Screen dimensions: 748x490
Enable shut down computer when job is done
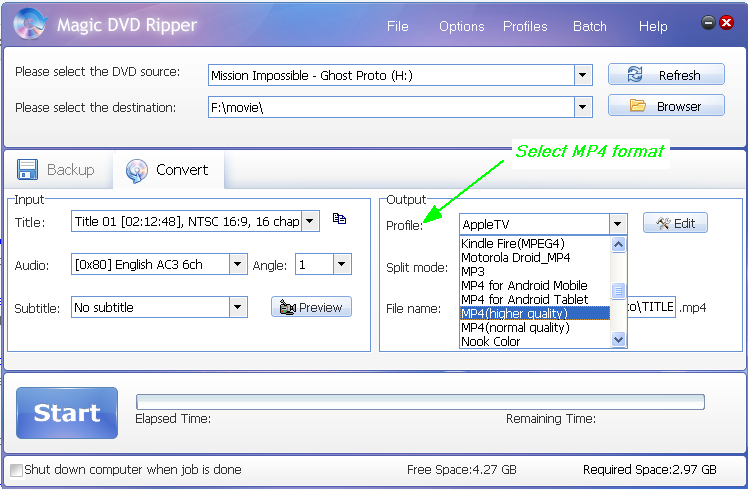[x=16, y=470]
